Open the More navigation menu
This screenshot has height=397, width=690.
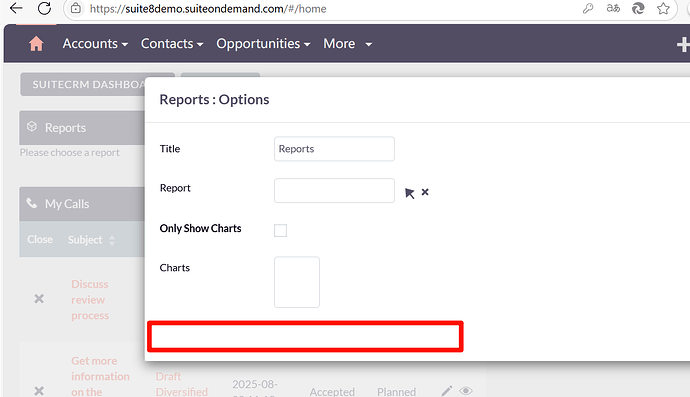[348, 44]
